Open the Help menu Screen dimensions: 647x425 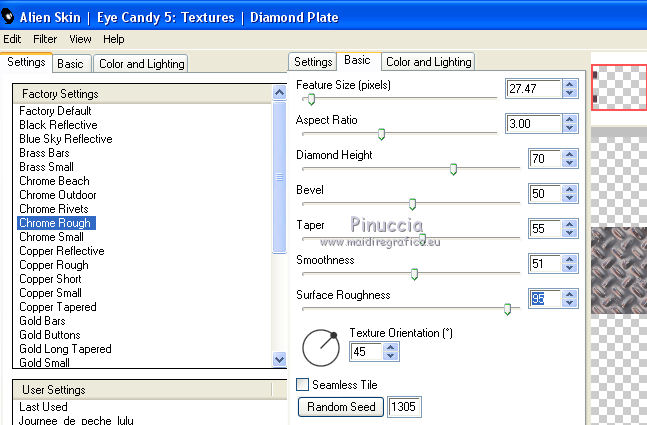click(113, 39)
